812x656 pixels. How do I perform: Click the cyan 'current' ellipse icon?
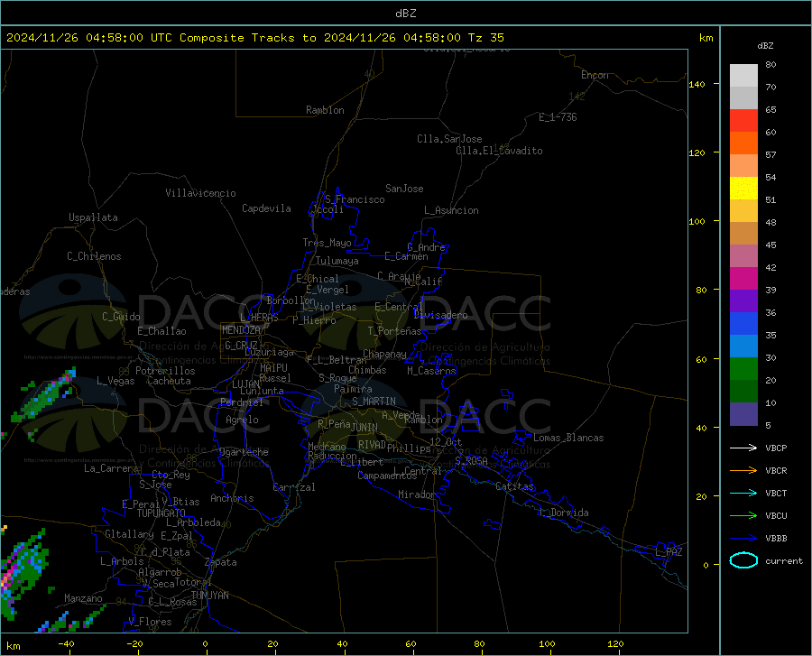[x=743, y=560]
